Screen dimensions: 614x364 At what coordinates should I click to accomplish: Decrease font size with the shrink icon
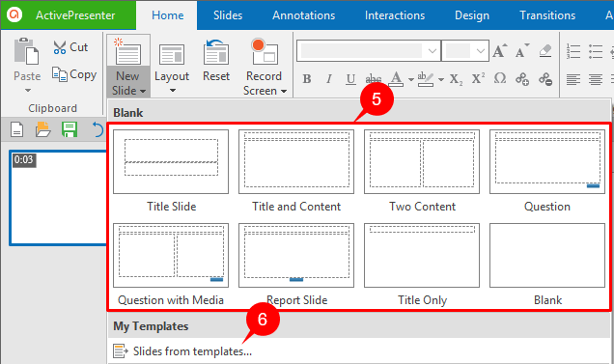click(522, 51)
